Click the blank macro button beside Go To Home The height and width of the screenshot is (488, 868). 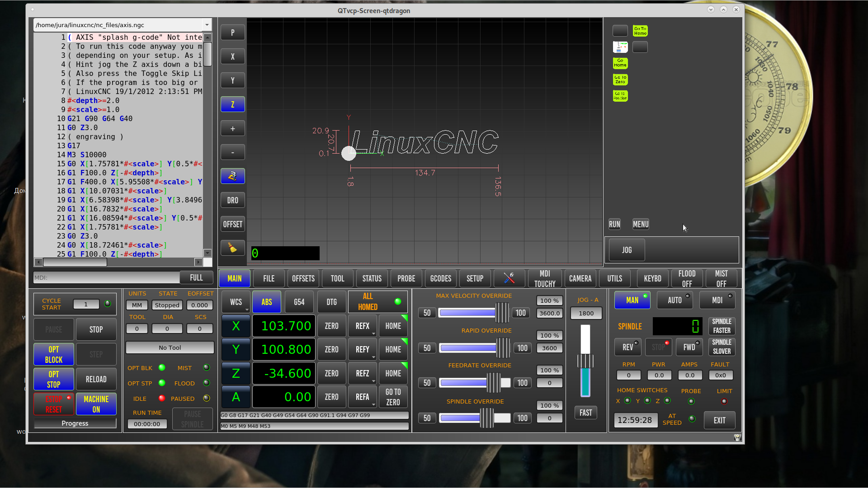pyautogui.click(x=620, y=31)
